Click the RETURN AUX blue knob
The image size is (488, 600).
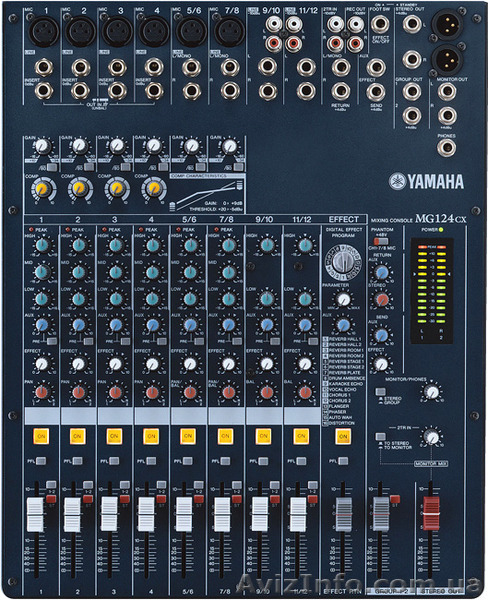coord(381,273)
